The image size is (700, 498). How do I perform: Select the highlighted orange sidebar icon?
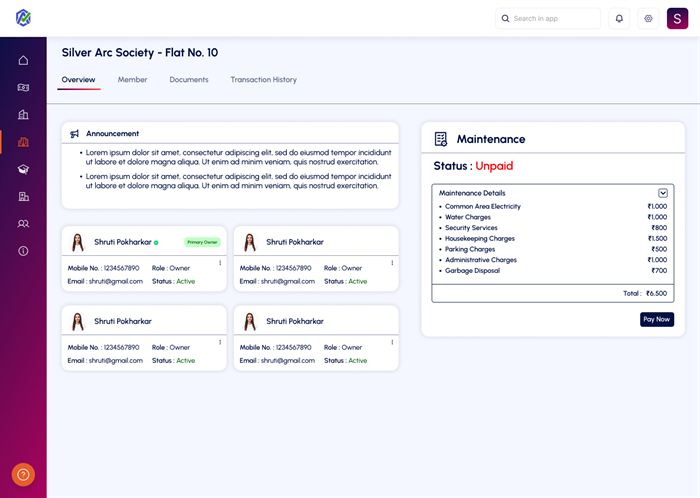pos(23,142)
